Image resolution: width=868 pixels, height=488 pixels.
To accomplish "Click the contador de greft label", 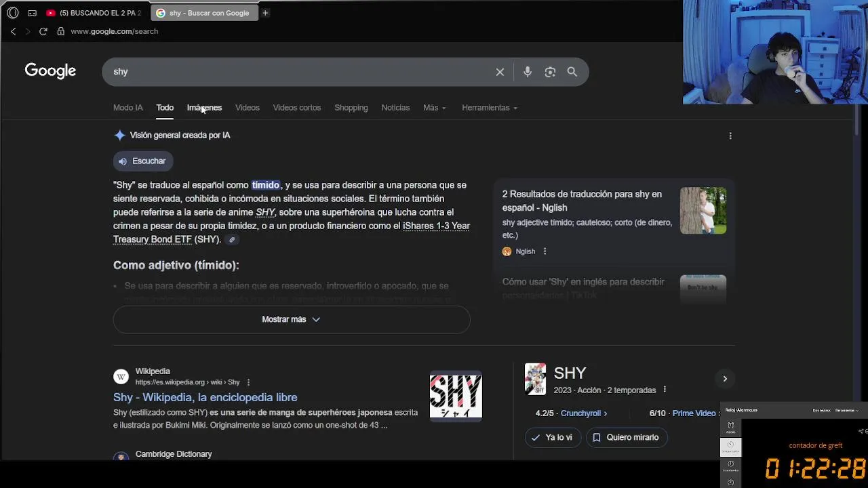I will pyautogui.click(x=816, y=445).
